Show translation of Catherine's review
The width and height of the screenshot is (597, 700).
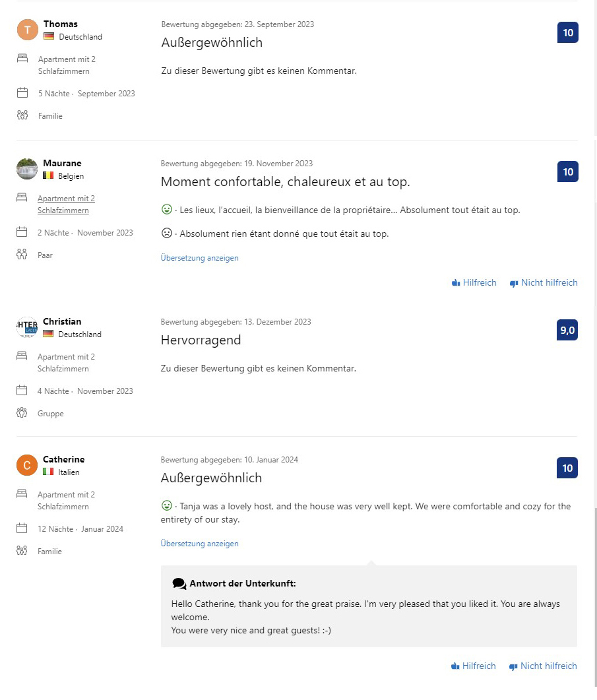pos(200,544)
